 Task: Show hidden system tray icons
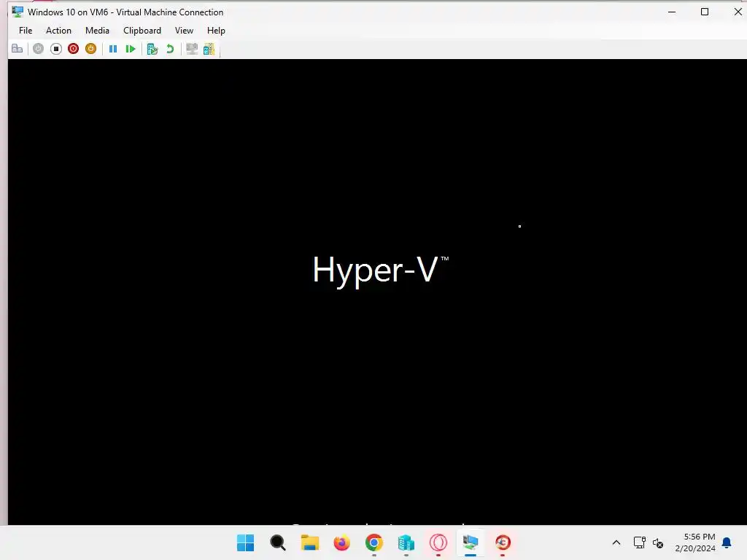tap(616, 542)
